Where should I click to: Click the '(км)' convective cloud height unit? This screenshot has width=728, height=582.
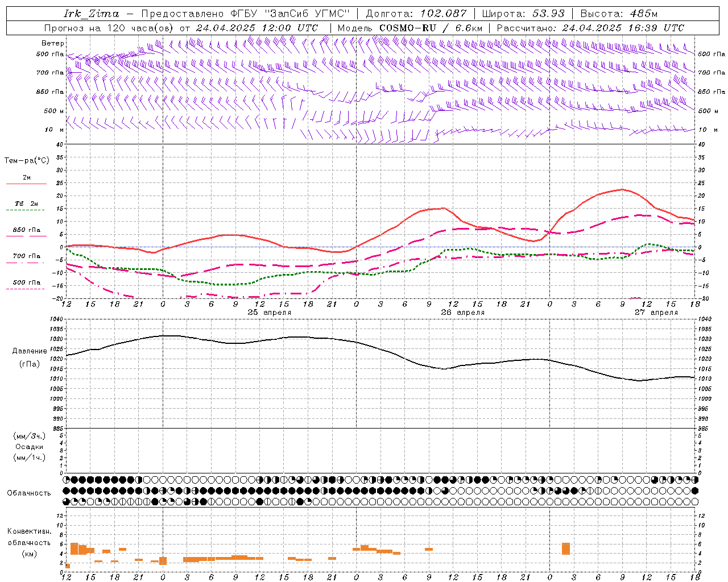pyautogui.click(x=30, y=553)
